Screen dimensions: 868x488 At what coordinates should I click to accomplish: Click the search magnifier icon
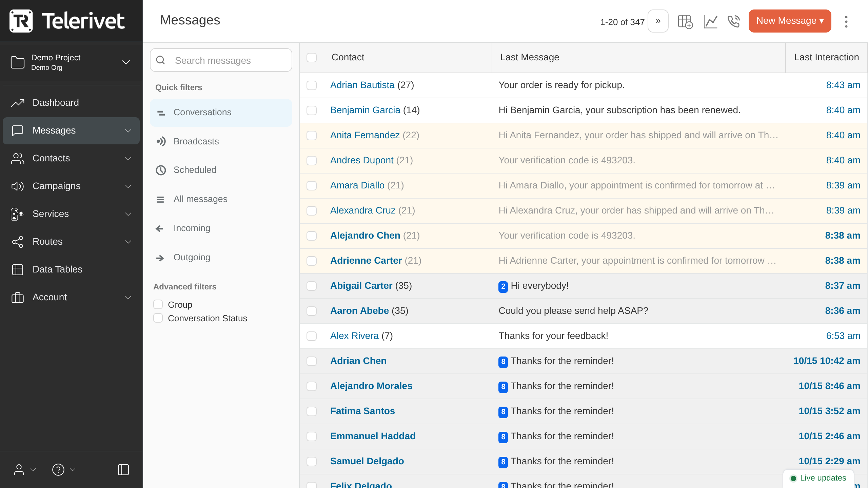(x=160, y=60)
